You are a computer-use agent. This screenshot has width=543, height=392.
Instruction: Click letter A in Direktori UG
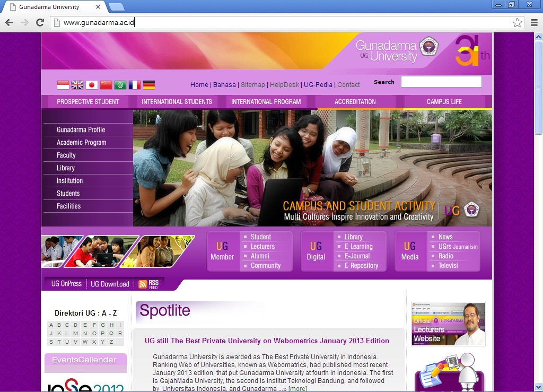pos(51,325)
